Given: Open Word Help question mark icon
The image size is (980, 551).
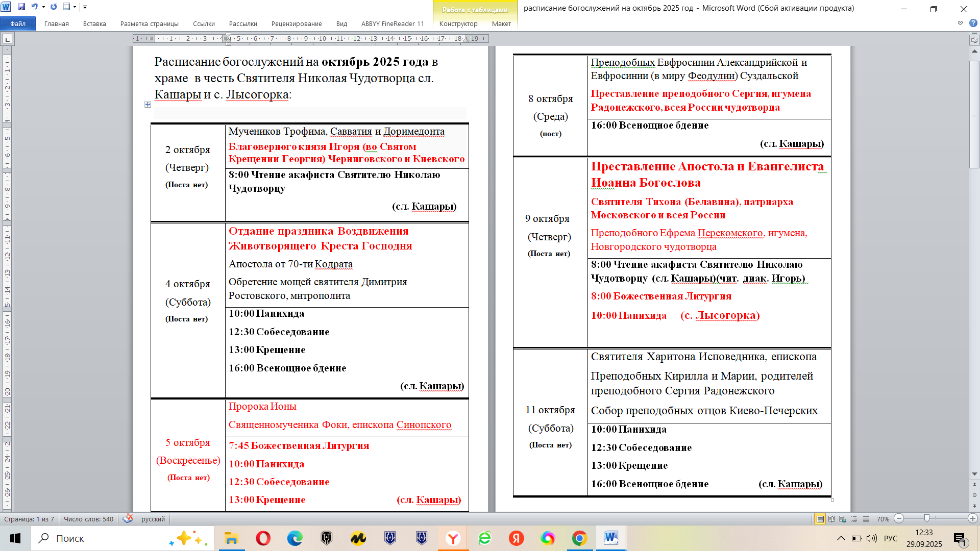Looking at the screenshot, I should (x=973, y=23).
